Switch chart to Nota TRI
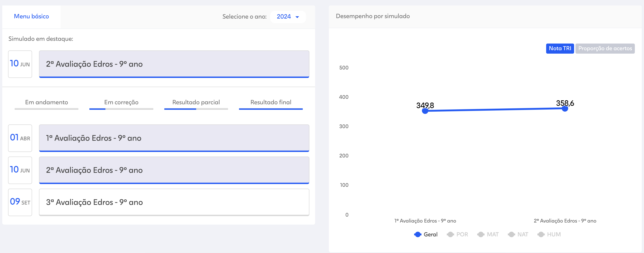This screenshot has height=253, width=644. [560, 49]
